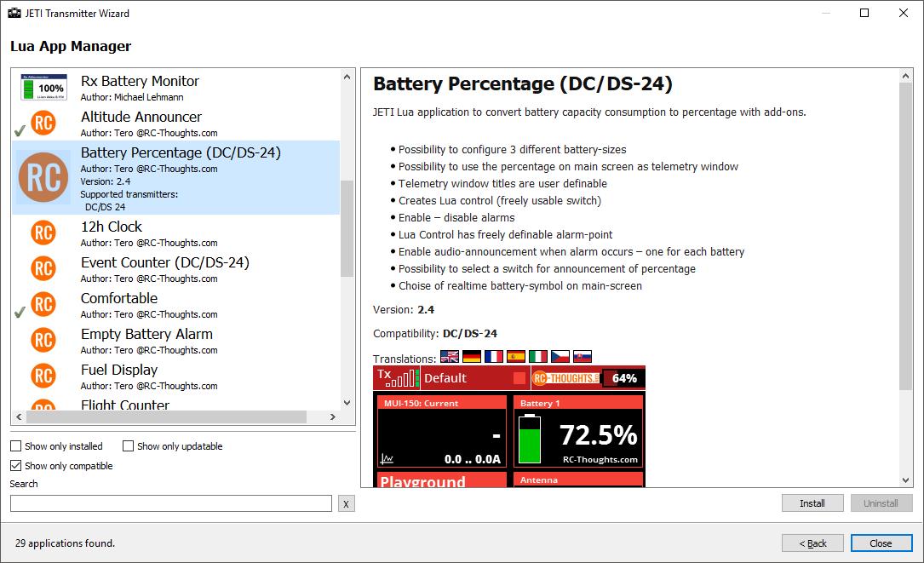The height and width of the screenshot is (563, 924).
Task: Click the app list scroll up arrow
Action: tap(347, 77)
